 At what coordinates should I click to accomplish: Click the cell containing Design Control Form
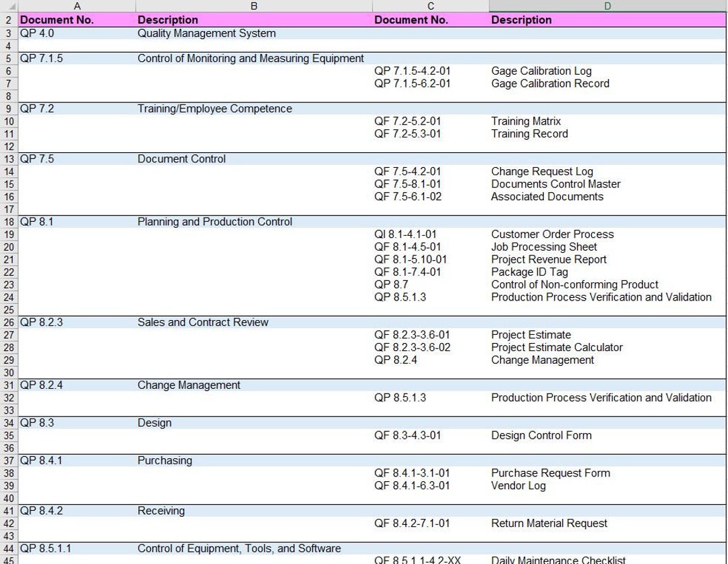coord(539,435)
